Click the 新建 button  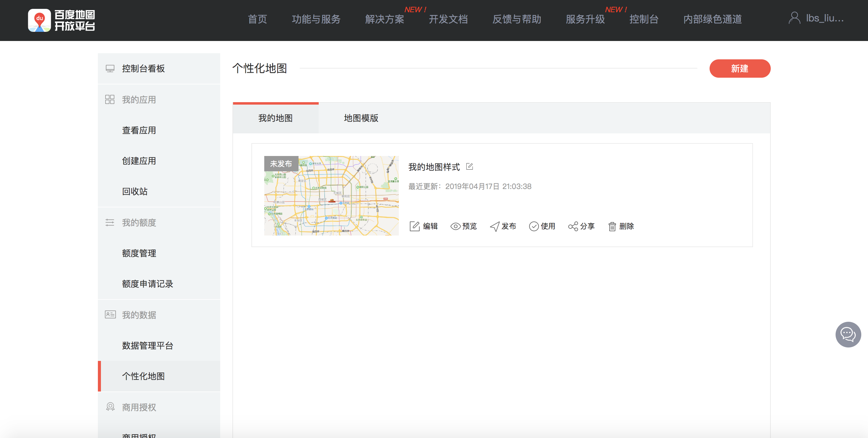coord(740,69)
